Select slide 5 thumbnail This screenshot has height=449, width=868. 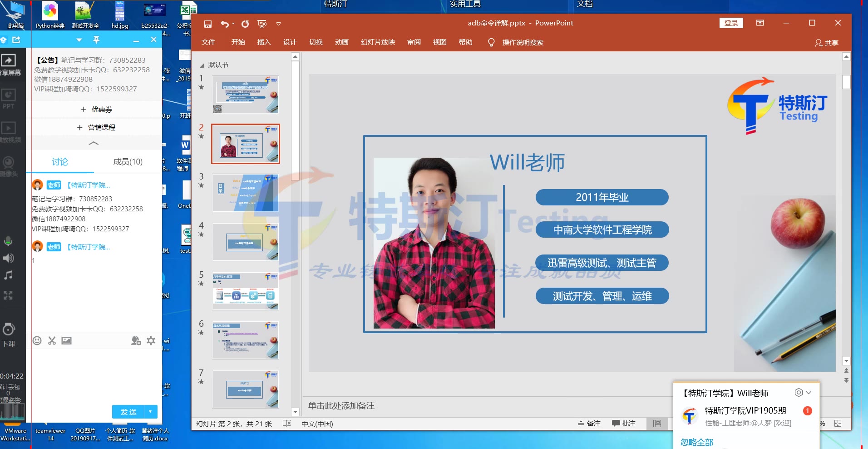click(x=246, y=291)
